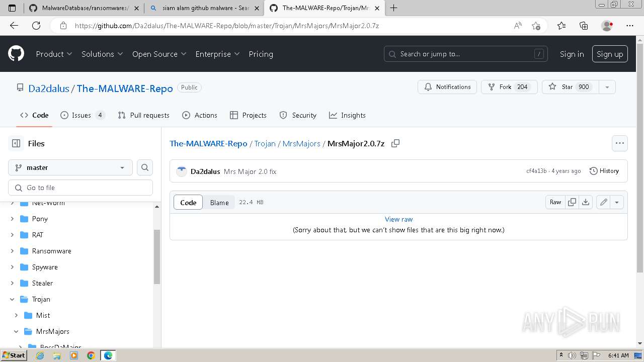Expand the Solutions menu
This screenshot has height=362, width=644.
(102, 54)
